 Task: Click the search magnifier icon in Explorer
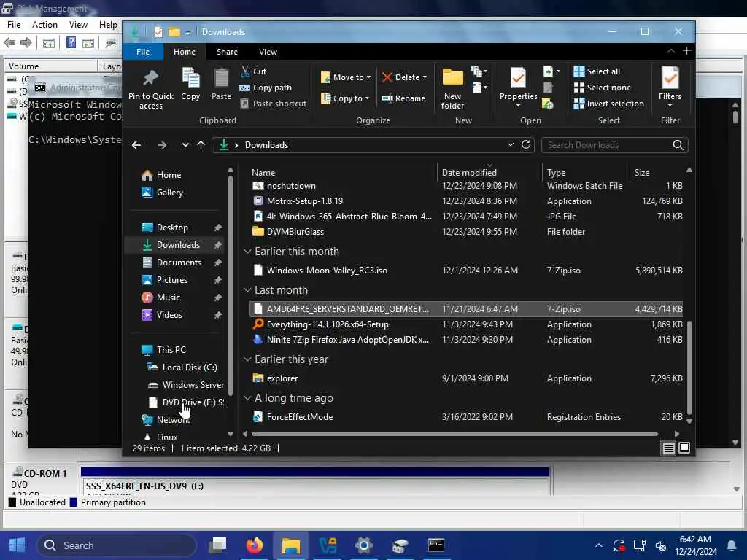(678, 145)
